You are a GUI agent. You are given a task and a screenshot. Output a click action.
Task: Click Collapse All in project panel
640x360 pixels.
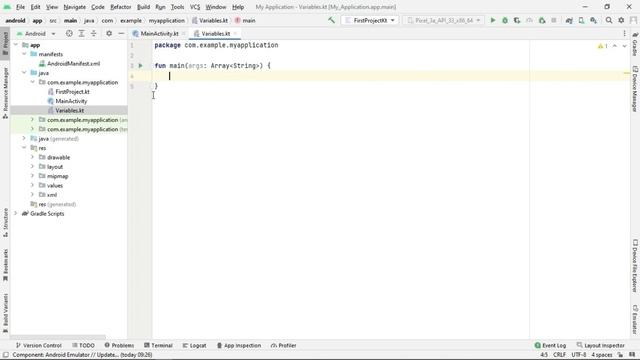coord(93,33)
